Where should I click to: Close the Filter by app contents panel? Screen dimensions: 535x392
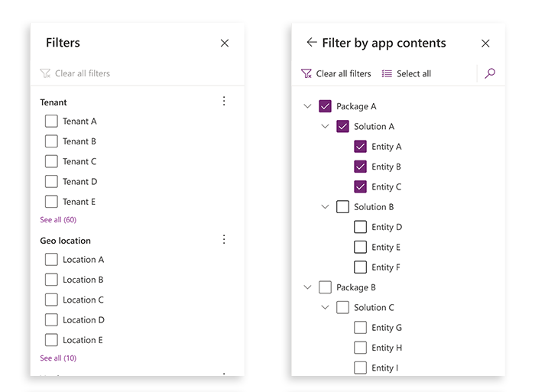pos(485,44)
